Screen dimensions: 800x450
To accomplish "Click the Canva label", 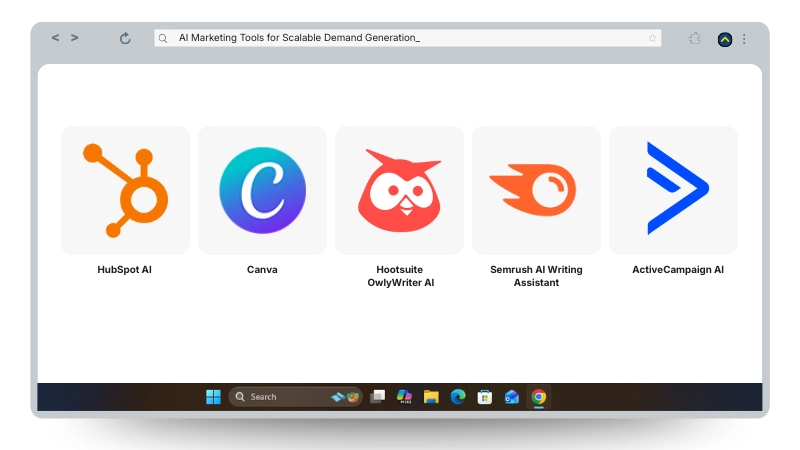I will [x=262, y=269].
